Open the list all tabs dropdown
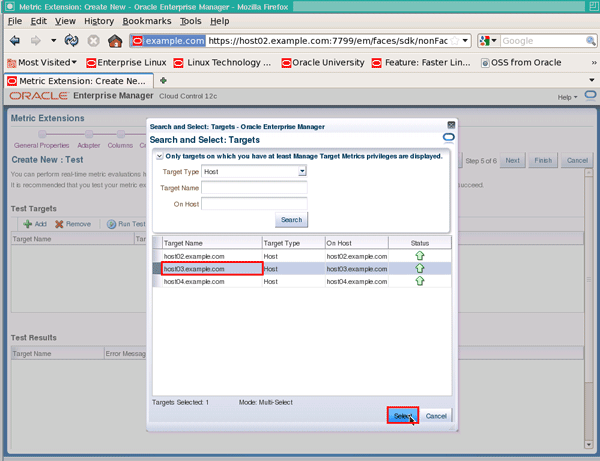This screenshot has width=600, height=461. coord(592,80)
